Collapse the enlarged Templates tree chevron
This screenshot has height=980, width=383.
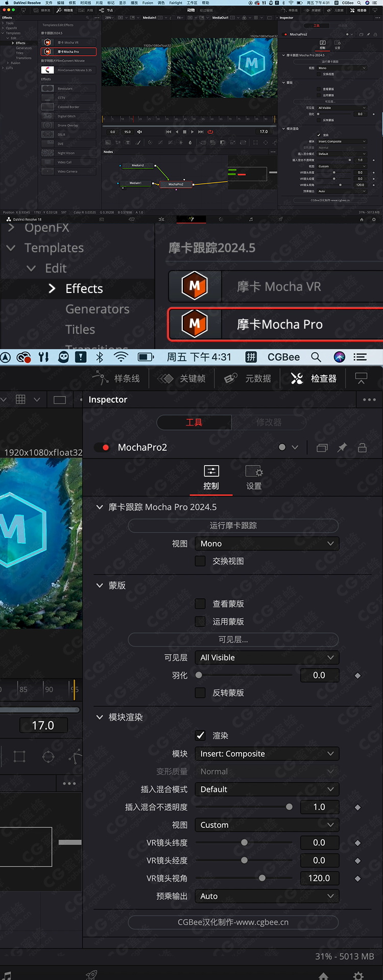11,248
